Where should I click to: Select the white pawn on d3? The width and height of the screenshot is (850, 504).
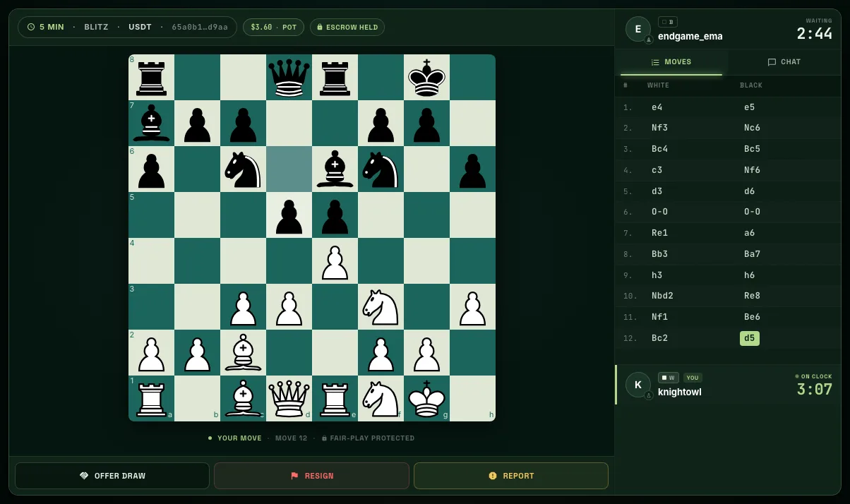[x=289, y=307]
